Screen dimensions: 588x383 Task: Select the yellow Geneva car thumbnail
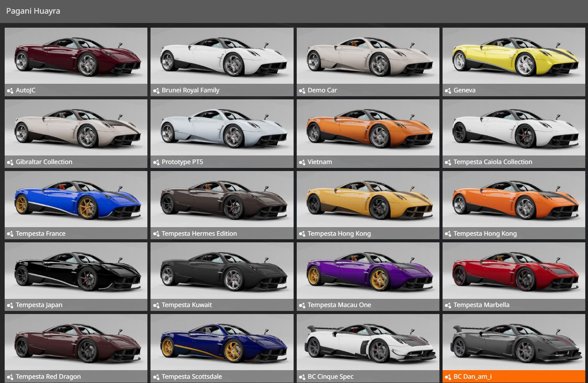pyautogui.click(x=514, y=56)
